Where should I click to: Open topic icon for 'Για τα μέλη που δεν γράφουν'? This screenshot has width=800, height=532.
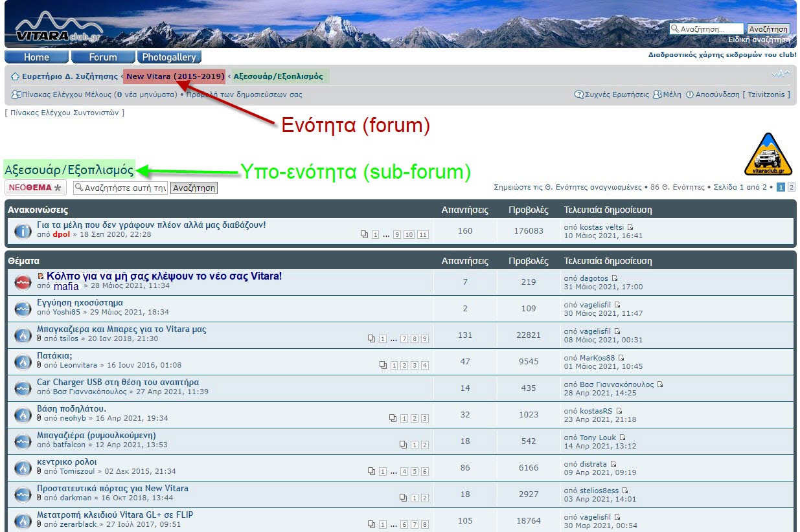point(23,230)
